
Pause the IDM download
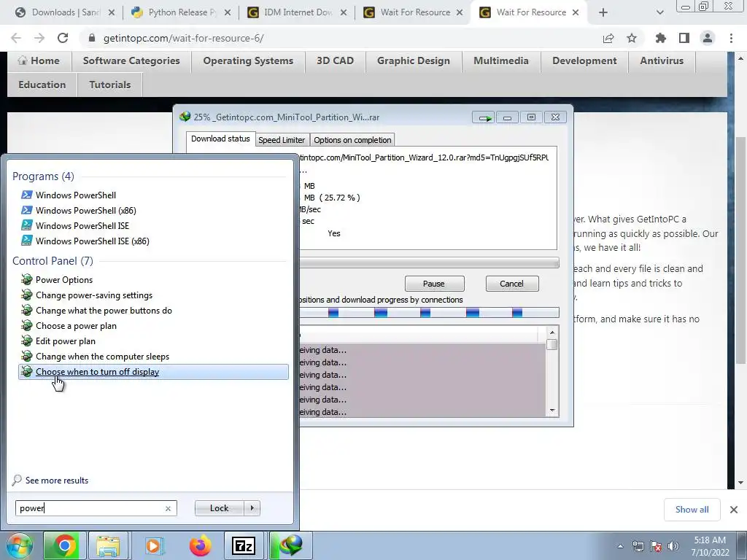434,284
